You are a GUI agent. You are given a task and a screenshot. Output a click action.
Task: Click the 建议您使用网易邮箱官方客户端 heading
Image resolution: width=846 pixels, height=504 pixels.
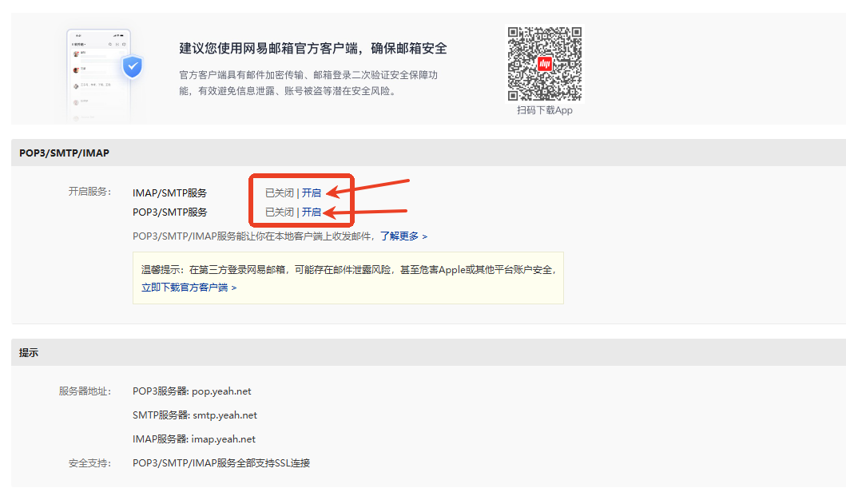pyautogui.click(x=313, y=49)
